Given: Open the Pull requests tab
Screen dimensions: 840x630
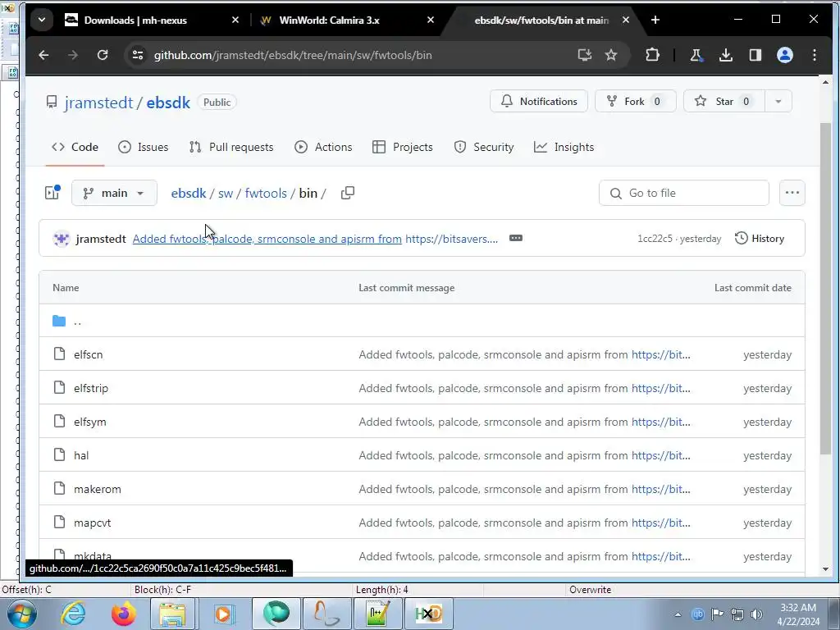Looking at the screenshot, I should [x=231, y=147].
